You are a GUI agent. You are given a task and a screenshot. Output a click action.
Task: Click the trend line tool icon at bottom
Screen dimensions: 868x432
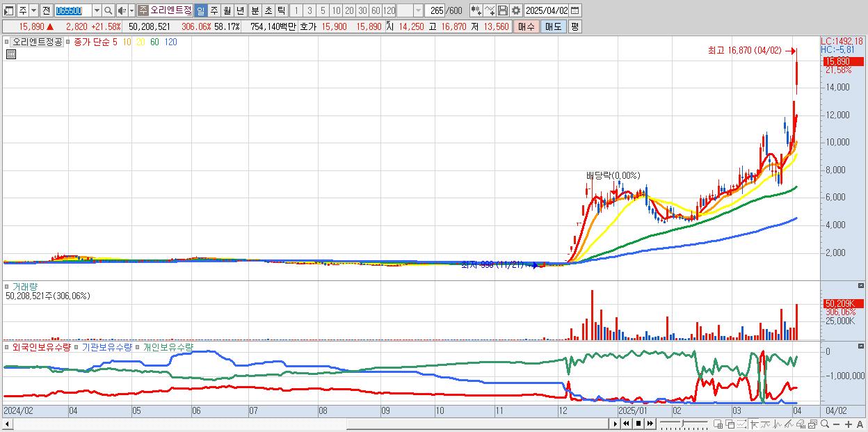[766, 424]
